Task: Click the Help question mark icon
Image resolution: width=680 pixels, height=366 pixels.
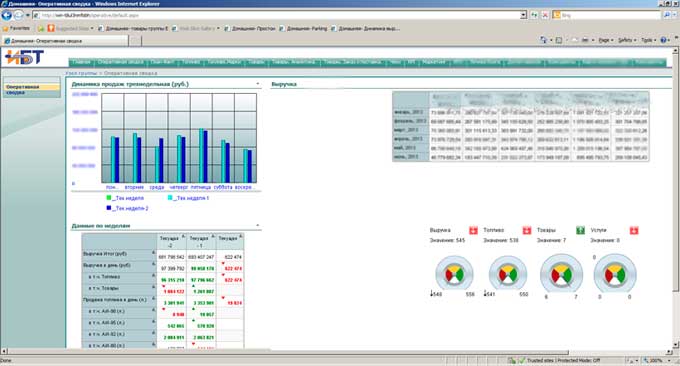Action: click(663, 40)
